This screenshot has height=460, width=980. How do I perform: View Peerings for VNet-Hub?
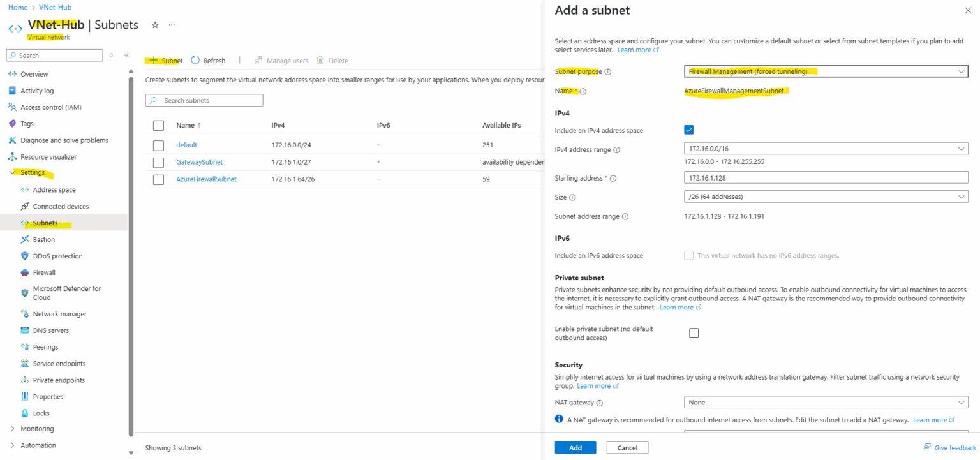click(x=44, y=346)
